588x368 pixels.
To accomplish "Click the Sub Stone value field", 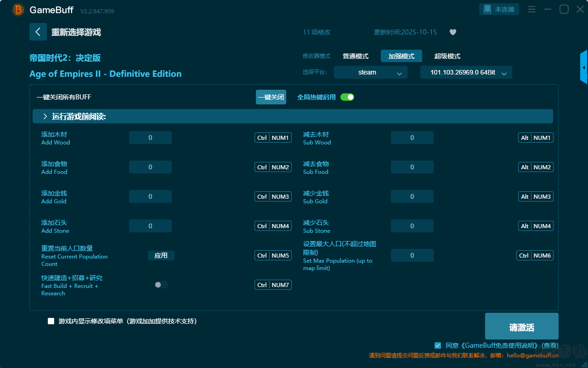I will point(412,226).
